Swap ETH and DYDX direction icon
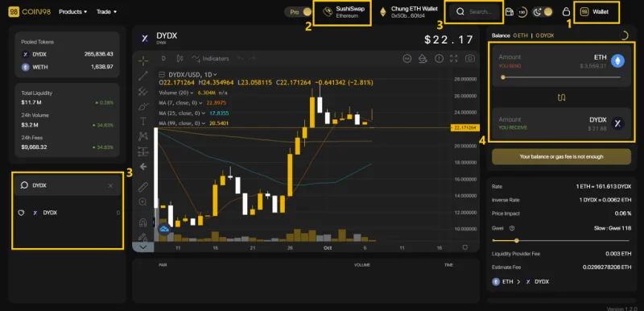The image size is (644, 311). (561, 97)
